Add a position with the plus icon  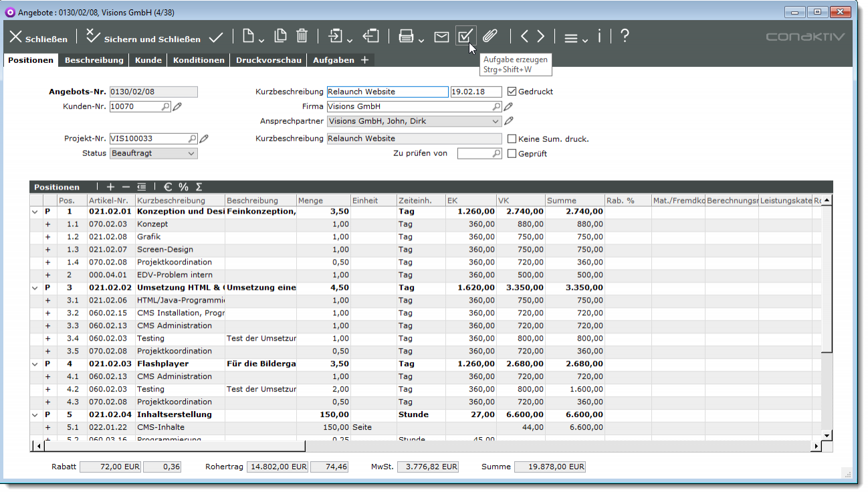[x=110, y=187]
